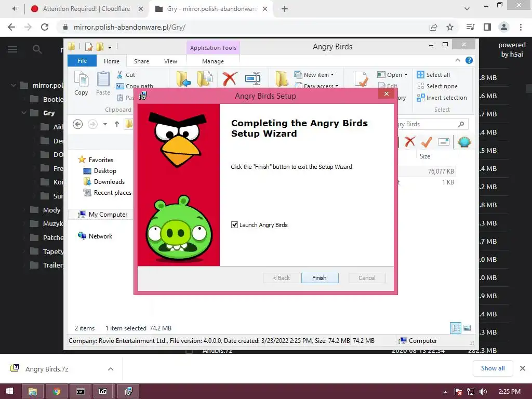Image resolution: width=532 pixels, height=399 pixels.
Task: Open the Easy access dropdown
Action: pyautogui.click(x=317, y=86)
